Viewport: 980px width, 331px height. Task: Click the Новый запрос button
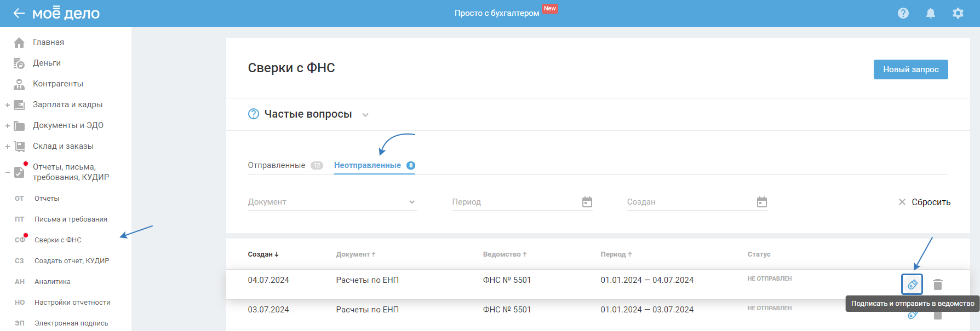point(910,69)
